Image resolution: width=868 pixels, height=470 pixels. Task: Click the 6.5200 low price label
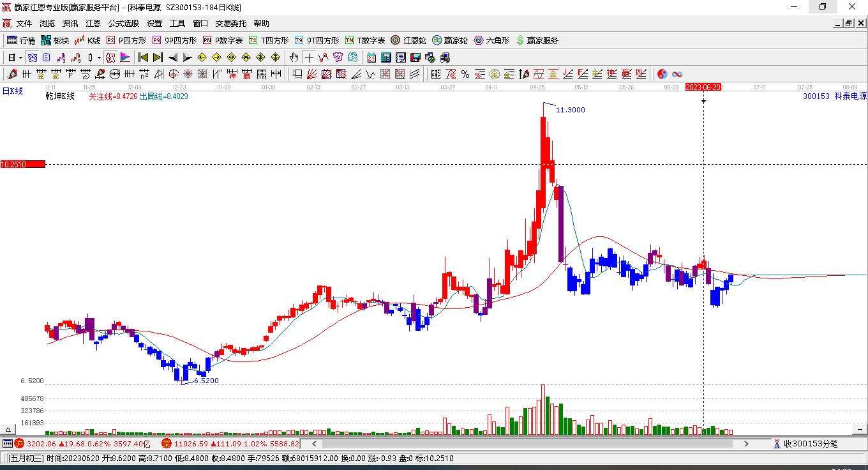tap(206, 381)
